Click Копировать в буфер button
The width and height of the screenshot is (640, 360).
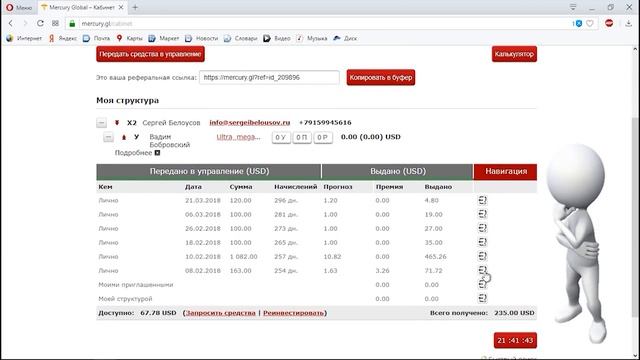tap(380, 77)
